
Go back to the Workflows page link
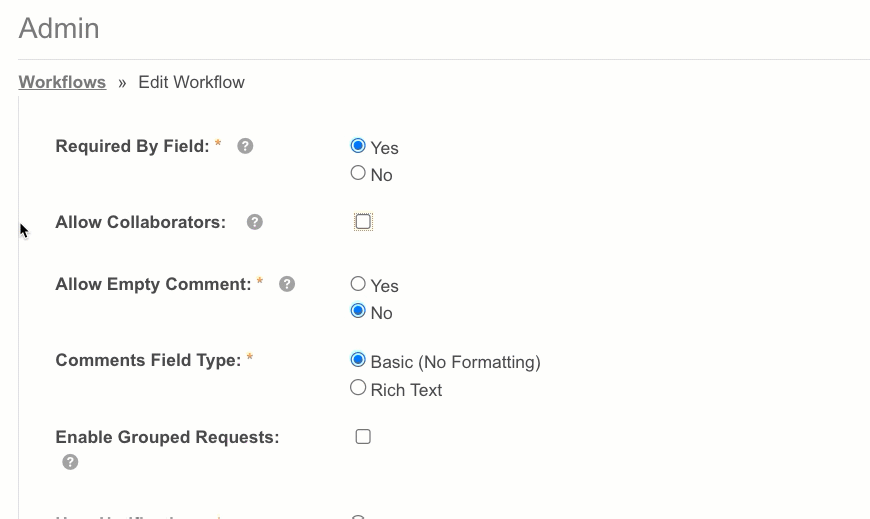pyautogui.click(x=62, y=82)
